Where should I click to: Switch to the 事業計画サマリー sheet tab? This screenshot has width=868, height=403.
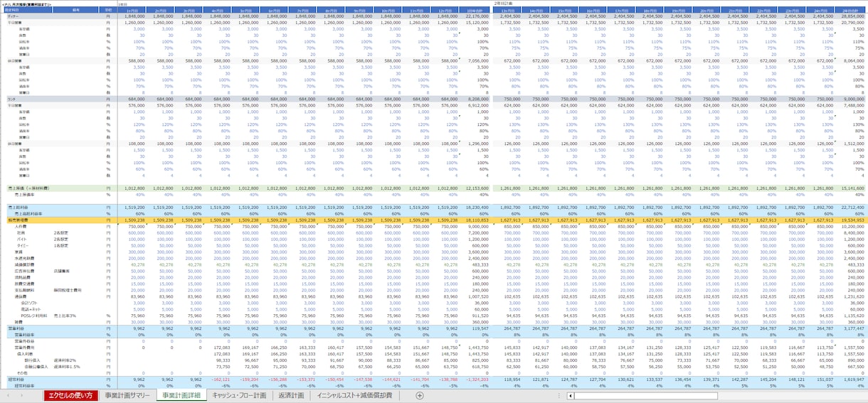[x=127, y=395]
